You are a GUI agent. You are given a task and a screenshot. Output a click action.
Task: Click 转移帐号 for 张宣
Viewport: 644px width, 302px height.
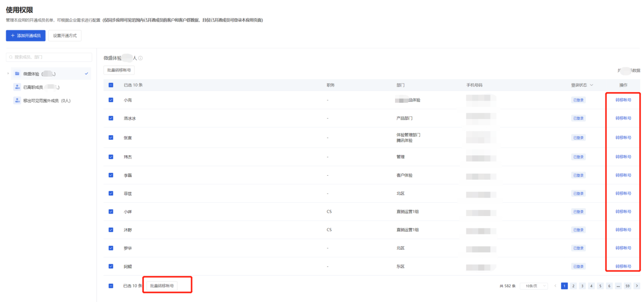[623, 138]
